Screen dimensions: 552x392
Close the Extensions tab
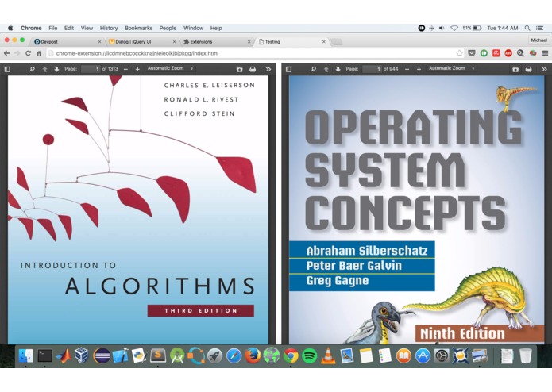tap(249, 42)
